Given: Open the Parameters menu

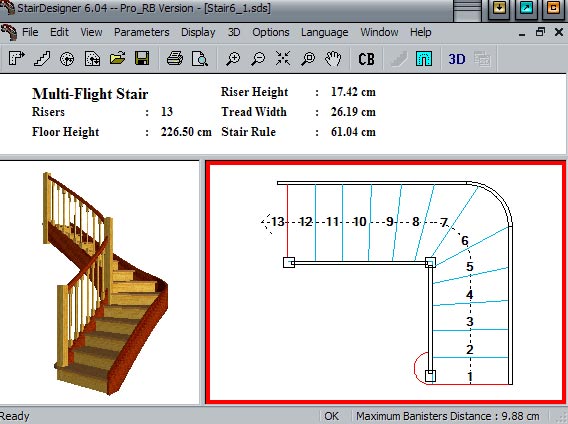Looking at the screenshot, I should pyautogui.click(x=142, y=32).
